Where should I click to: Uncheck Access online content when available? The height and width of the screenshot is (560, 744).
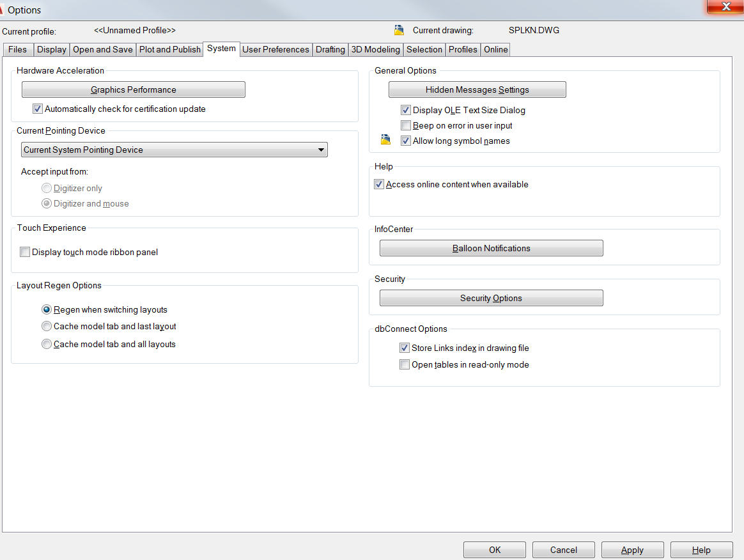(378, 183)
